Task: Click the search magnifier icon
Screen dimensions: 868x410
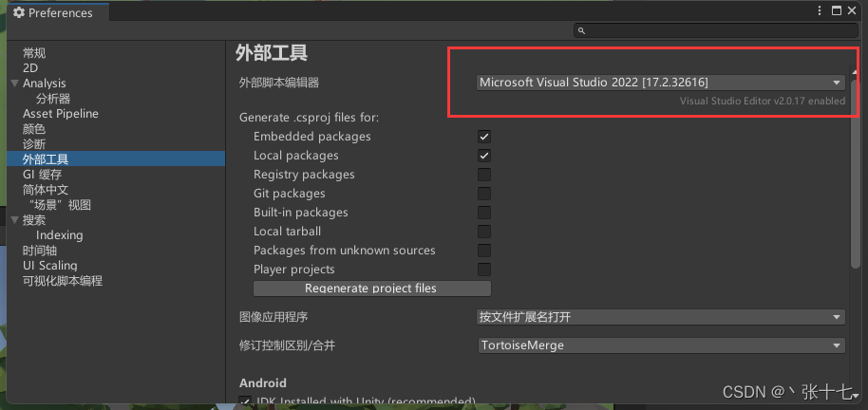Action: (581, 31)
